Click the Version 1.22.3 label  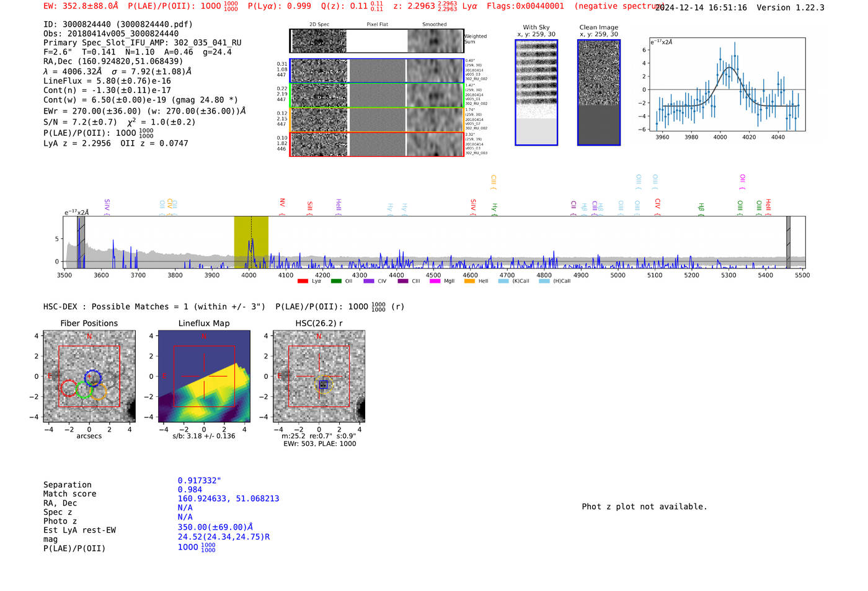[x=790, y=7]
